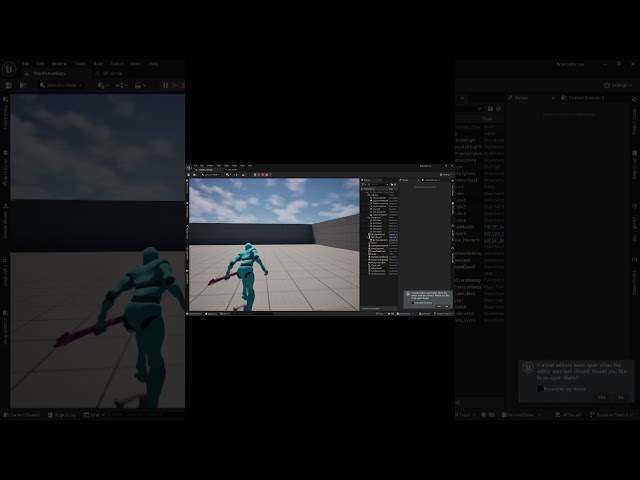Select Content Browser 2 tab in dimmed background
Screen dimensions: 640x480
(x=583, y=98)
